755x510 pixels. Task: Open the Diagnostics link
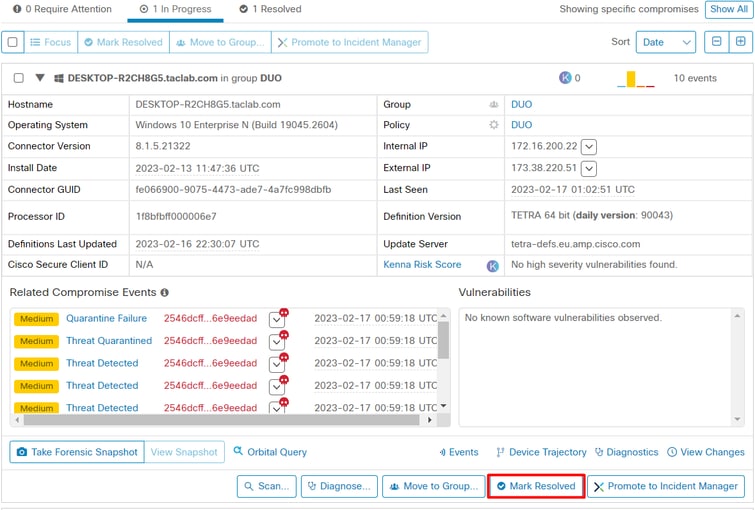pyautogui.click(x=626, y=452)
